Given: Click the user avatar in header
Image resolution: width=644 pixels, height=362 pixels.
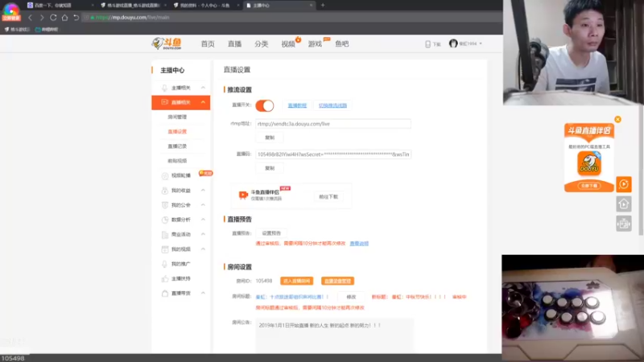Looking at the screenshot, I should (453, 43).
